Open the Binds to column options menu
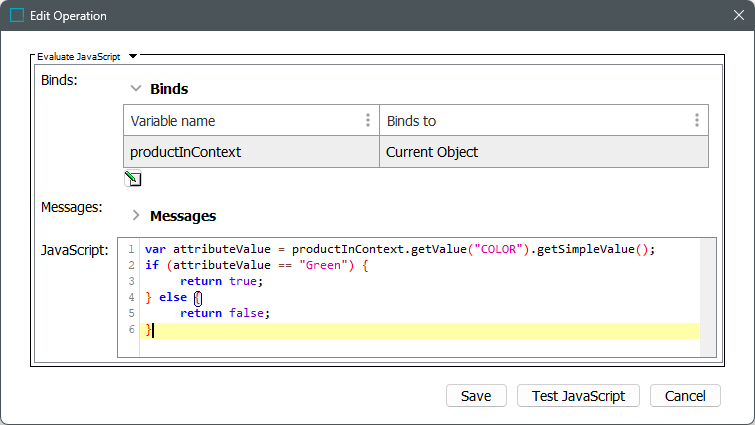 [x=696, y=121]
